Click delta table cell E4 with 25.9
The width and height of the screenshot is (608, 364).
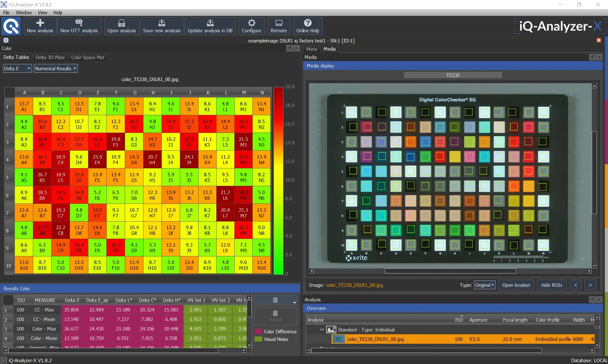pos(97,160)
